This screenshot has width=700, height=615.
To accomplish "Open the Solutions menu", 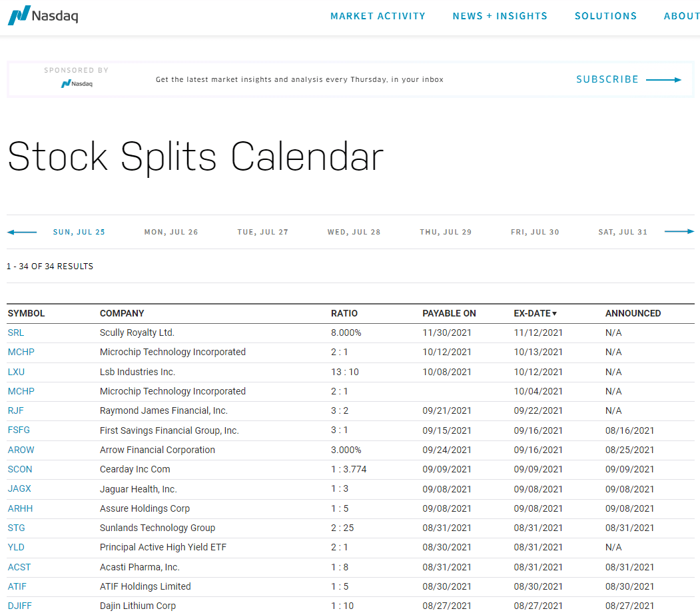I will tap(605, 16).
